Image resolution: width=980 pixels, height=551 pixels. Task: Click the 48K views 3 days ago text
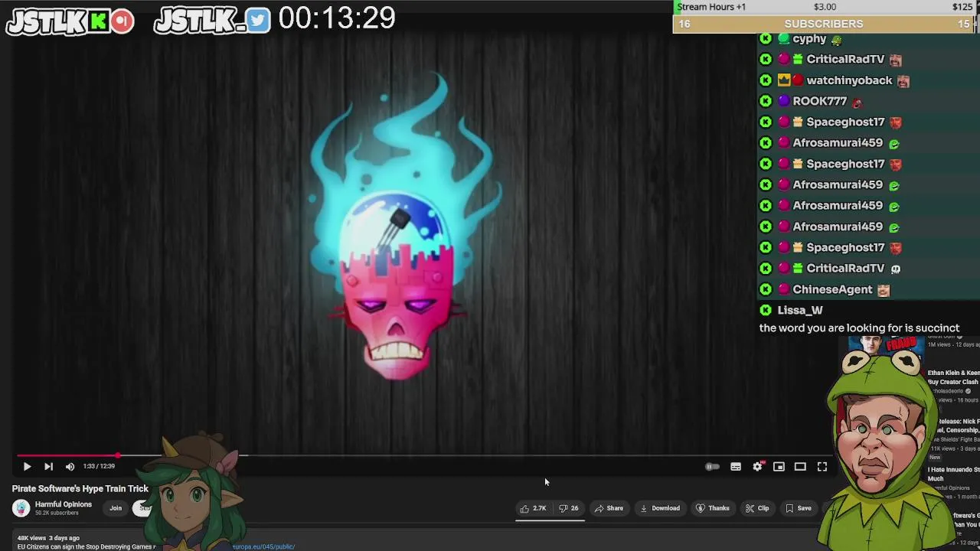coord(48,538)
